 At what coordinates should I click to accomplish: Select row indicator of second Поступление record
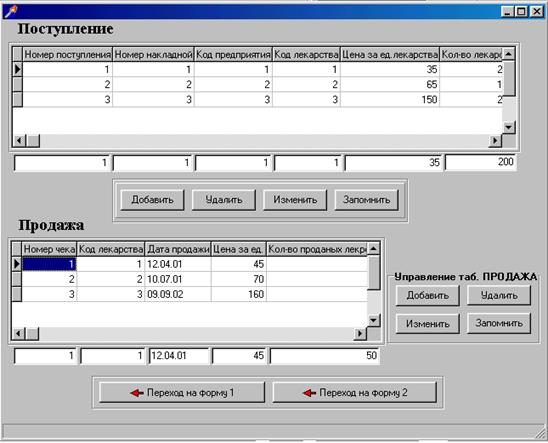[17, 84]
